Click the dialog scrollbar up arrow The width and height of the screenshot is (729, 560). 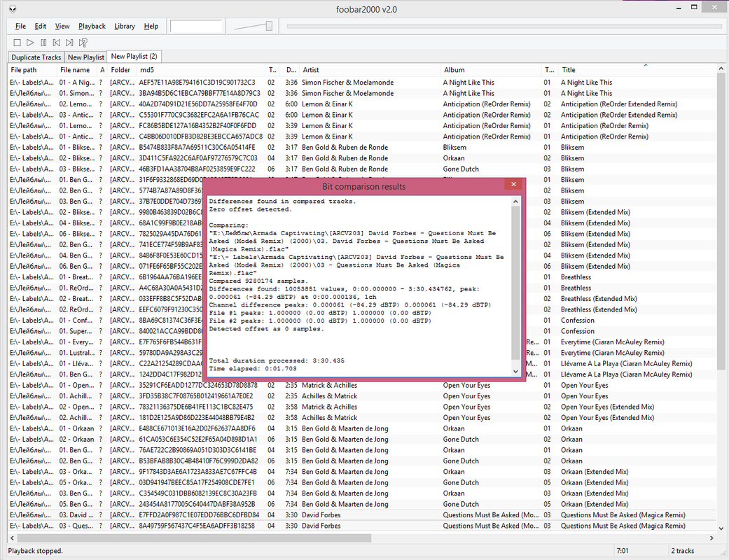(x=515, y=201)
